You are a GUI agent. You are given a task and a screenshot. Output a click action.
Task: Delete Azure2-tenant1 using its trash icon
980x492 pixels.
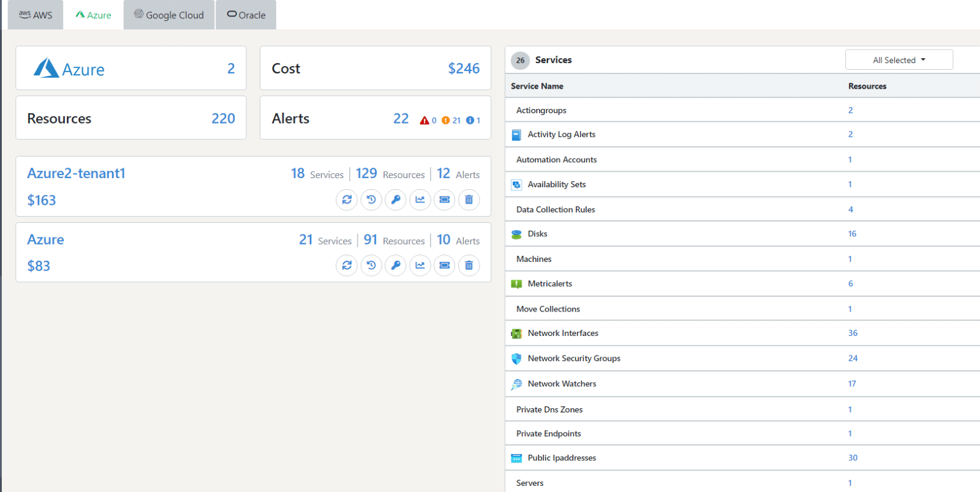pyautogui.click(x=469, y=199)
